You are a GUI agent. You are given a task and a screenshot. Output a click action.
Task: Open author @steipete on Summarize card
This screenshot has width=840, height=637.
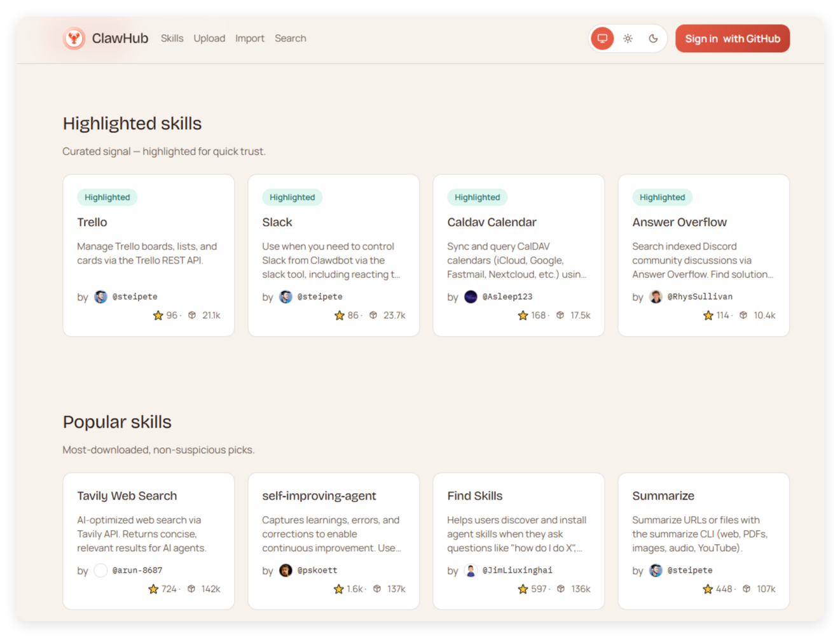pos(690,570)
